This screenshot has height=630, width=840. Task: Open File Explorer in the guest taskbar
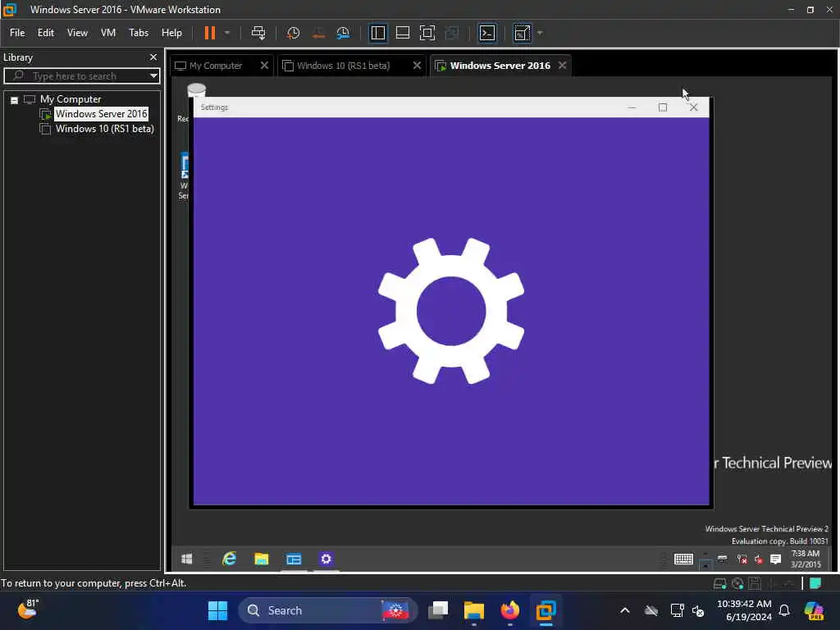tap(262, 559)
